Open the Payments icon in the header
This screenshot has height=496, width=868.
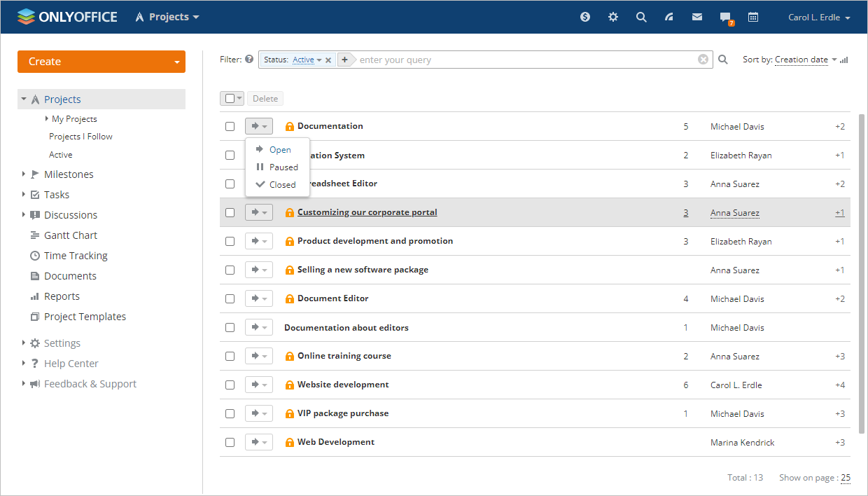pos(584,16)
